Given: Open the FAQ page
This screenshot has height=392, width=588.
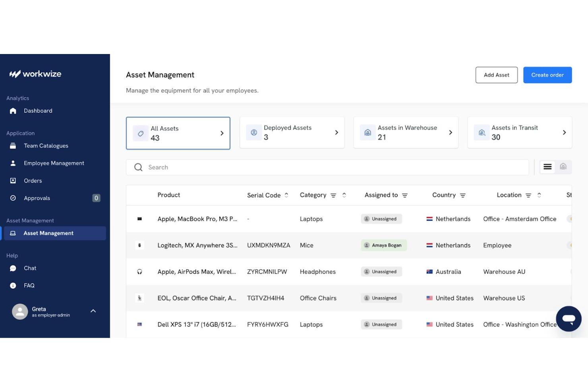Looking at the screenshot, I should 29,286.
